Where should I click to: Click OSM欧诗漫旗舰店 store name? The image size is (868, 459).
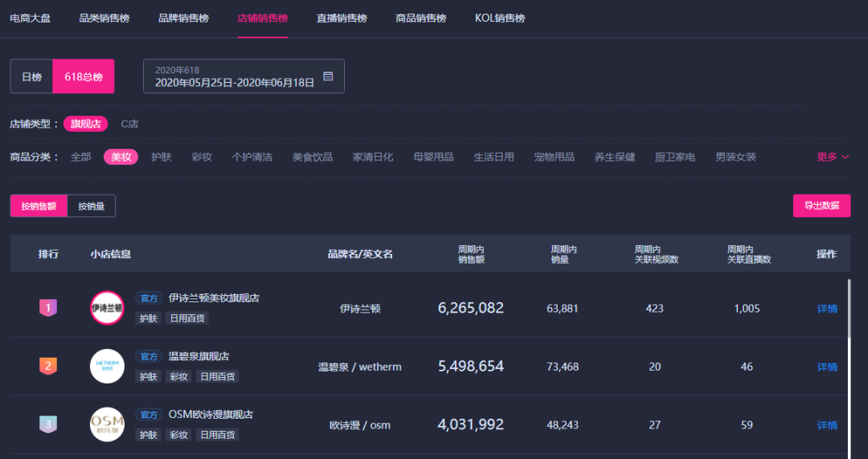coord(211,414)
